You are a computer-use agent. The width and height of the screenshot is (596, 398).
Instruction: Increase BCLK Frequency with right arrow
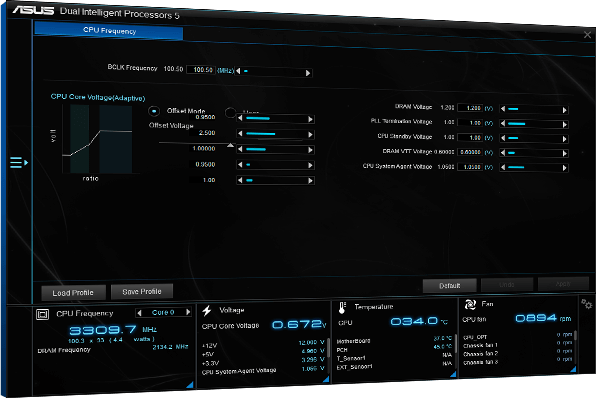308,73
